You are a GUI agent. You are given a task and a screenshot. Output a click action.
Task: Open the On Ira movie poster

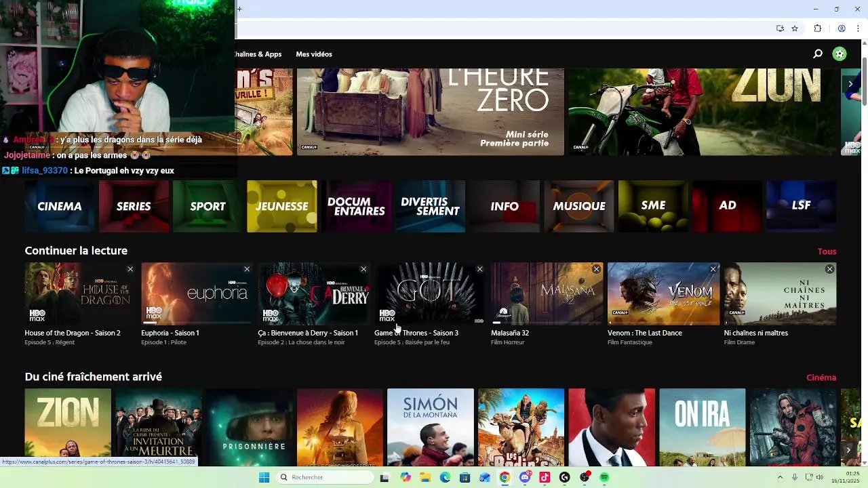[703, 426]
